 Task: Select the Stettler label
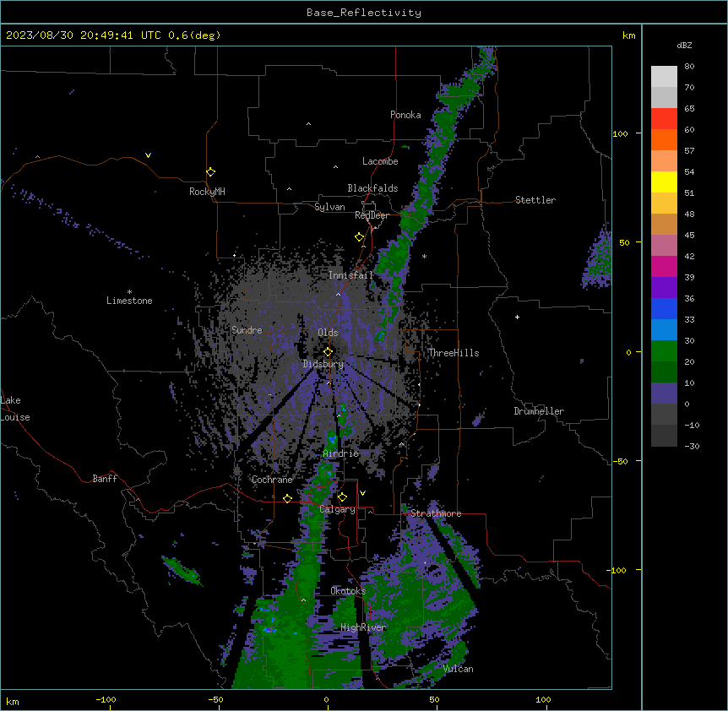coord(535,200)
